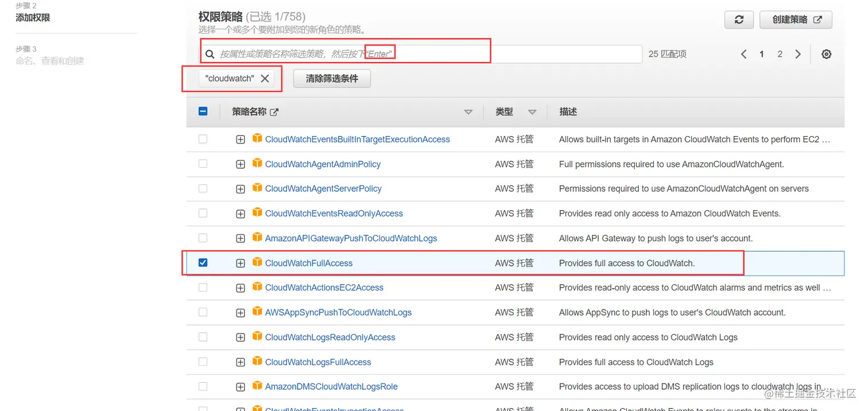Screen dimensions: 868x411
Task: Expand CloudWatchLogsReadOnlyAccess details
Action: coord(241,338)
